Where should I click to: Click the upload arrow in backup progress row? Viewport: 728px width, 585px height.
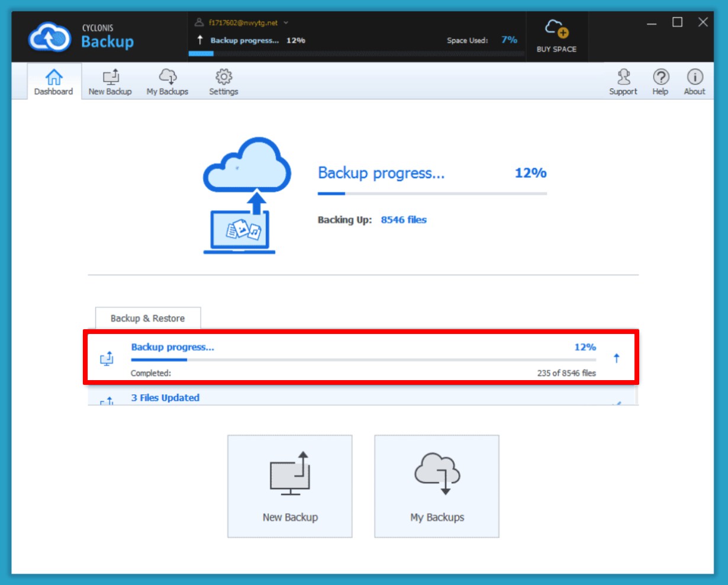(x=616, y=358)
